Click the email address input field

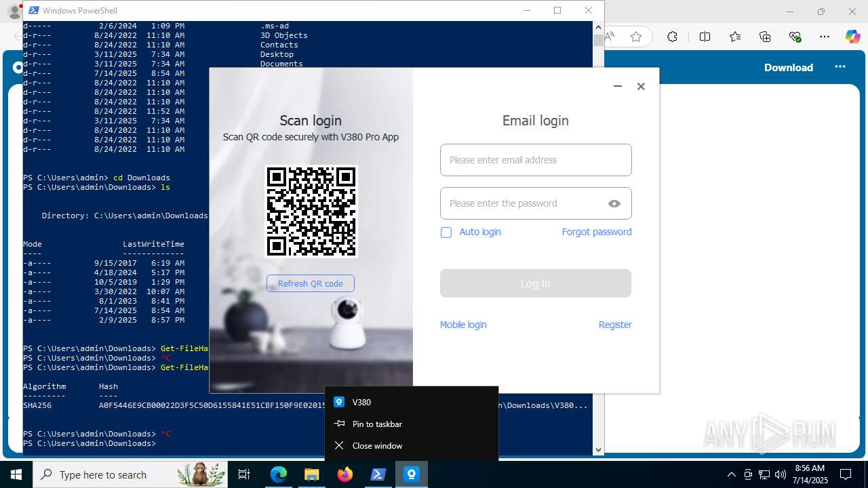536,160
